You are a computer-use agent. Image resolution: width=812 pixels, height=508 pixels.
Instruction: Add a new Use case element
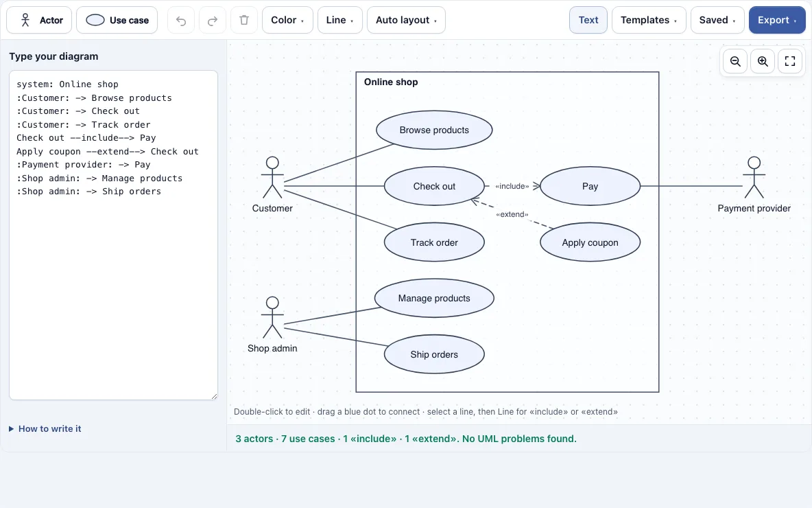point(117,20)
